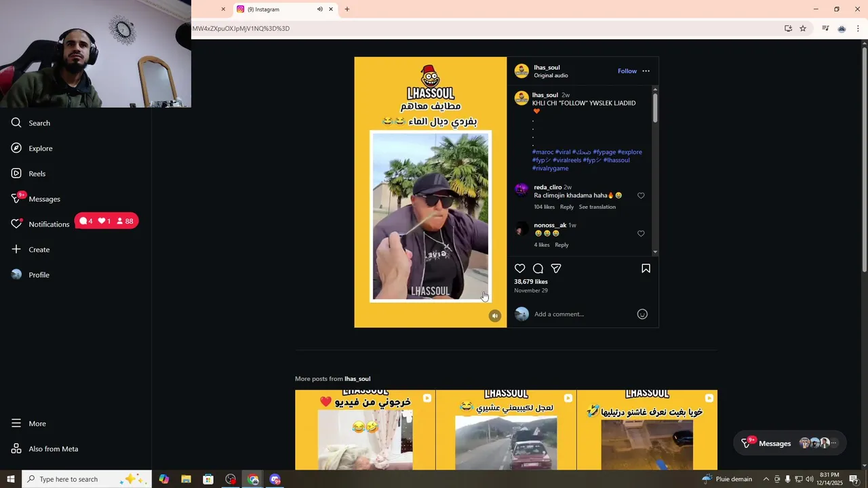Like the post with the heart icon
This screenshot has width=868, height=488.
(x=520, y=268)
